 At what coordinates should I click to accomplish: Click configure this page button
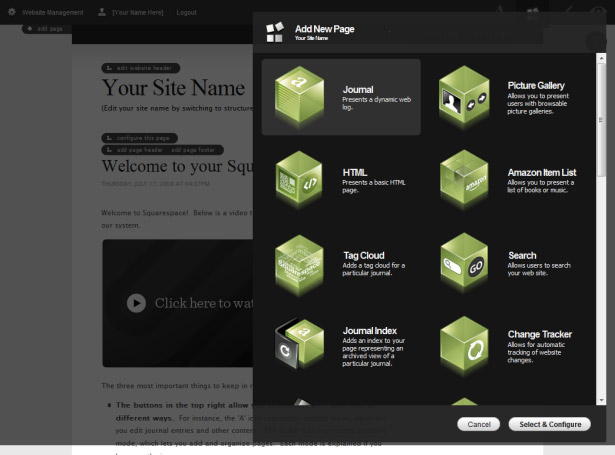pyautogui.click(x=140, y=138)
